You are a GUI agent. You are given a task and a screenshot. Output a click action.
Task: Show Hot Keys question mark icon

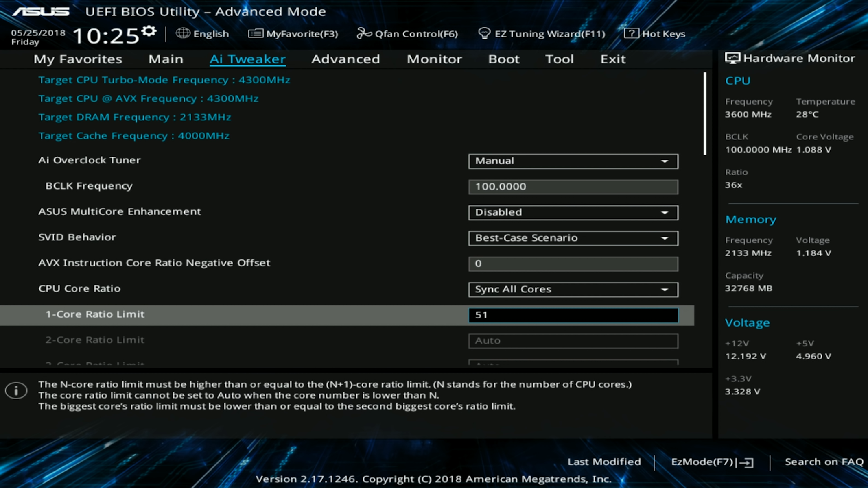pyautogui.click(x=631, y=33)
